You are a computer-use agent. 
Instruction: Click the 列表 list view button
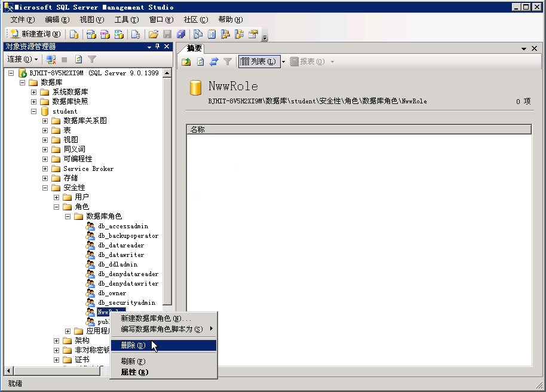pos(259,62)
